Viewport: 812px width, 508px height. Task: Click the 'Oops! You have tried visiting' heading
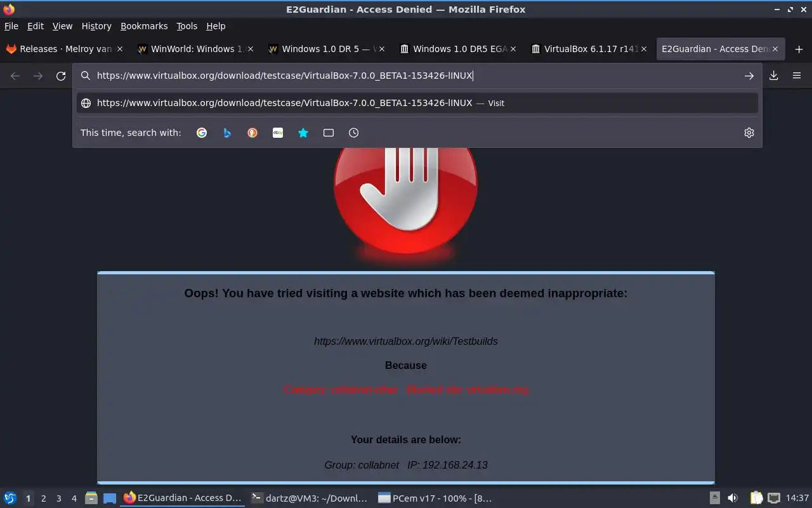(406, 293)
